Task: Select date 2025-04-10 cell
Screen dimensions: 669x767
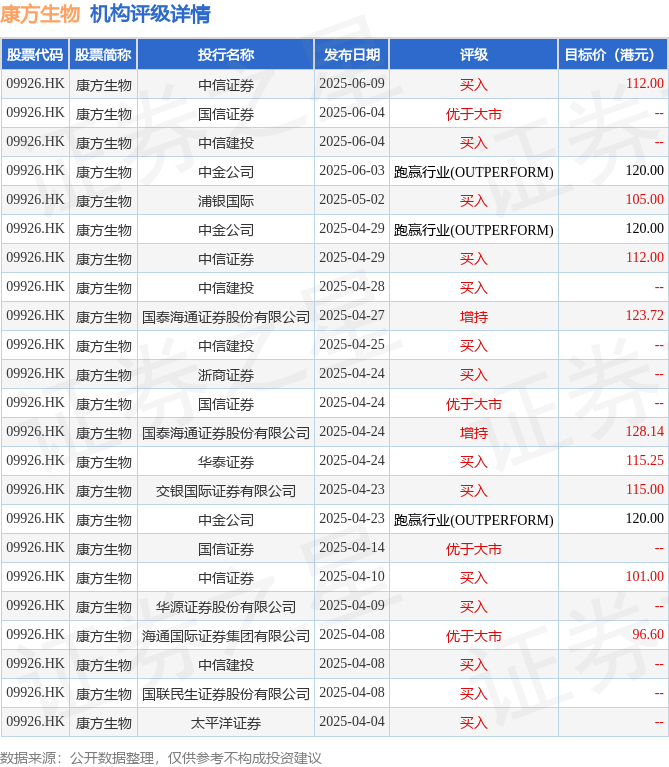Action: point(352,576)
